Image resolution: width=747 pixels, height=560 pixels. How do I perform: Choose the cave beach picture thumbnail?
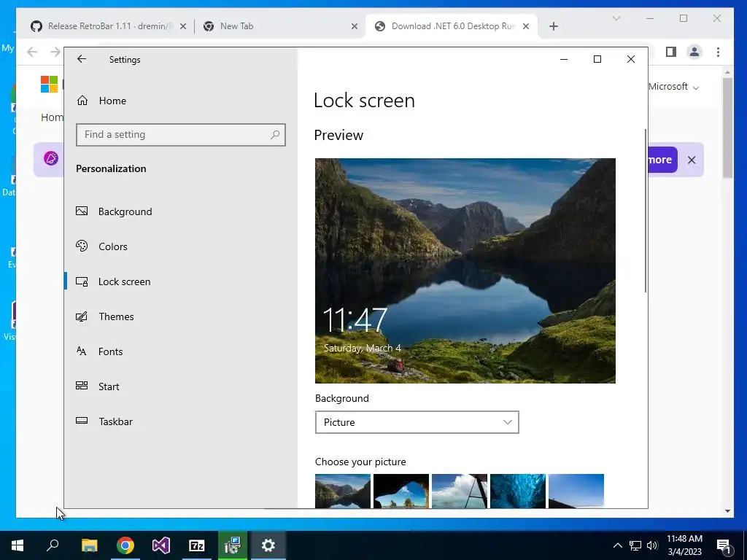click(x=401, y=491)
